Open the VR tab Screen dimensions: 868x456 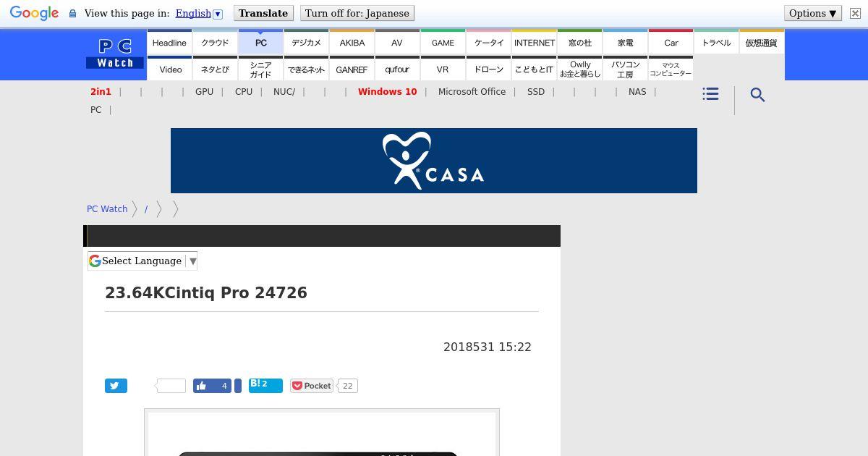click(443, 69)
